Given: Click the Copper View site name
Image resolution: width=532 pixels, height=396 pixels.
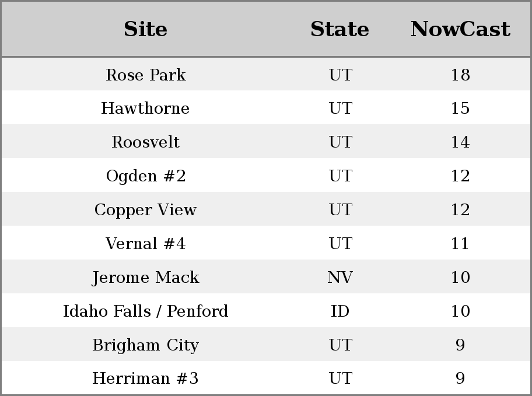Looking at the screenshot, I should [x=146, y=210].
